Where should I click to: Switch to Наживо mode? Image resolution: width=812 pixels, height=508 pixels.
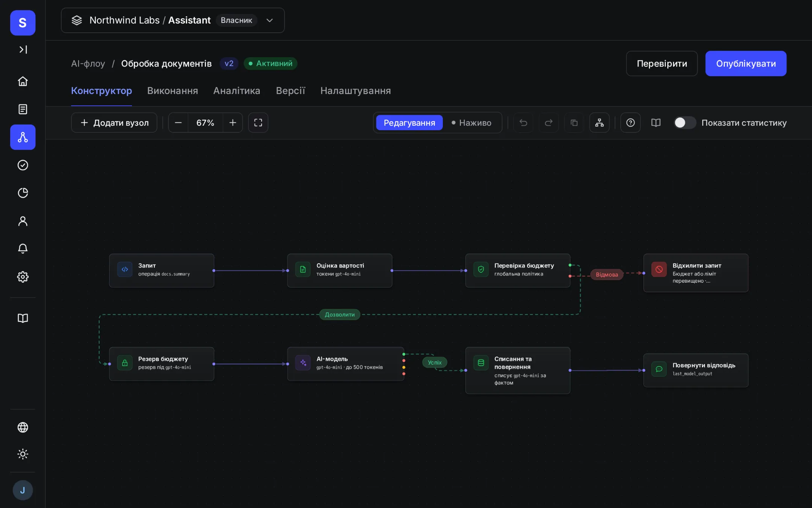[x=471, y=123]
